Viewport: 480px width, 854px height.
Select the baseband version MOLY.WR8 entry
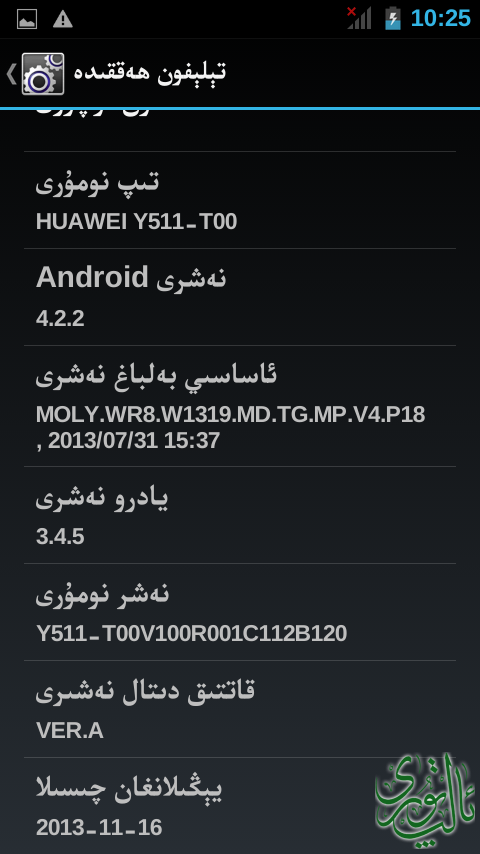point(240,406)
